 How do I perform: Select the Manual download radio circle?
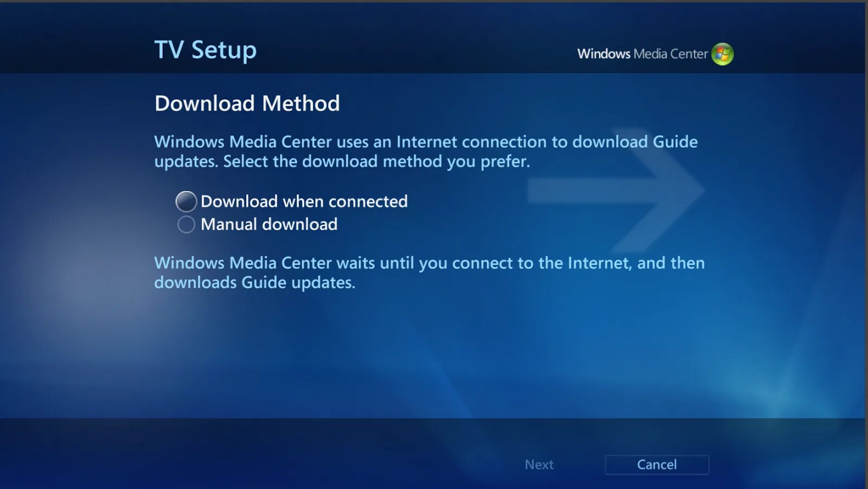coord(186,224)
